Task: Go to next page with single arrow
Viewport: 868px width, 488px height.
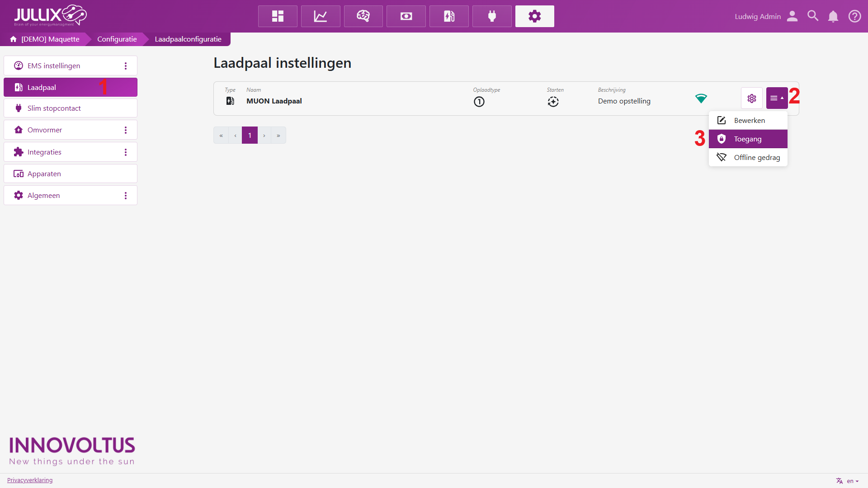Action: click(264, 136)
